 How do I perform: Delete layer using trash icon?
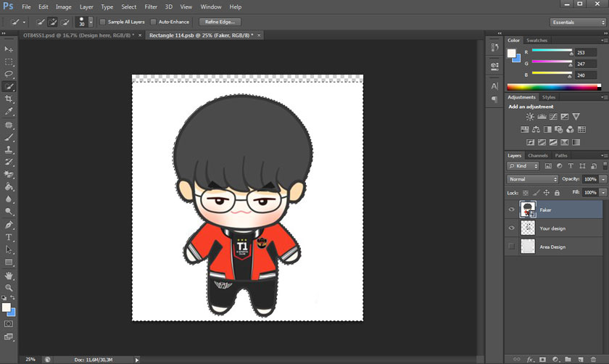593,358
